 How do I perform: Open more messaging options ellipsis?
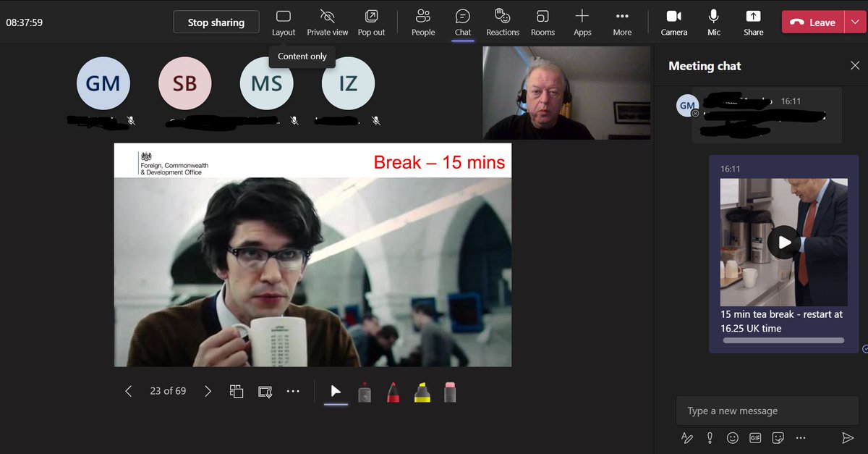(801, 438)
